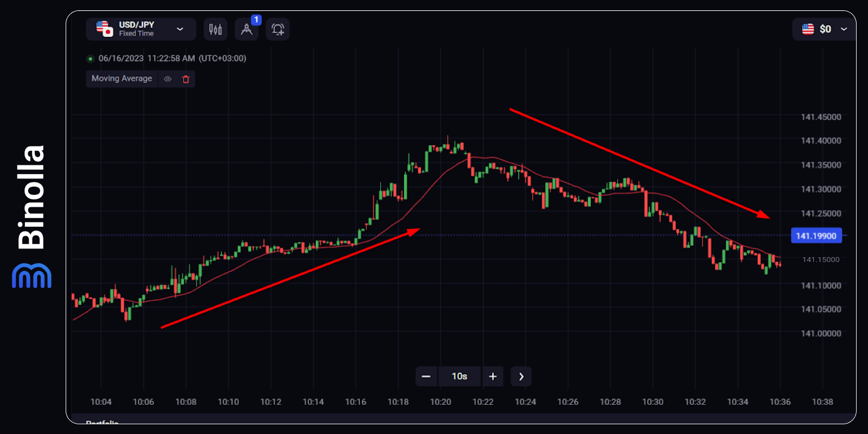
Task: Open the chart type selector icon
Action: click(x=215, y=29)
